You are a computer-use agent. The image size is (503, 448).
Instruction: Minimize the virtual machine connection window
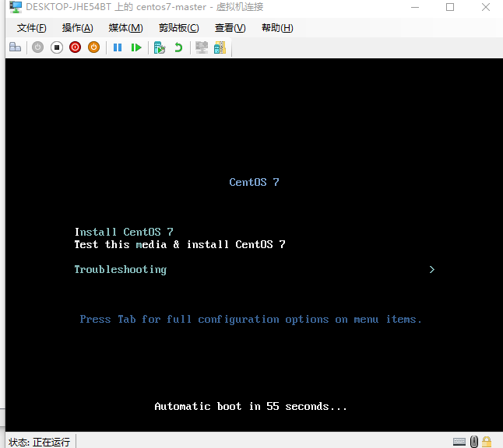pos(415,7)
